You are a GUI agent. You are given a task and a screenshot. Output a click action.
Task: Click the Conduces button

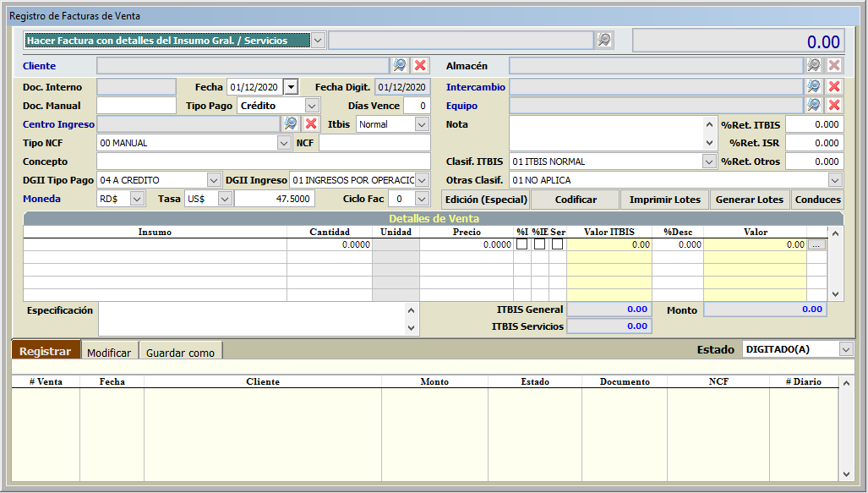817,200
